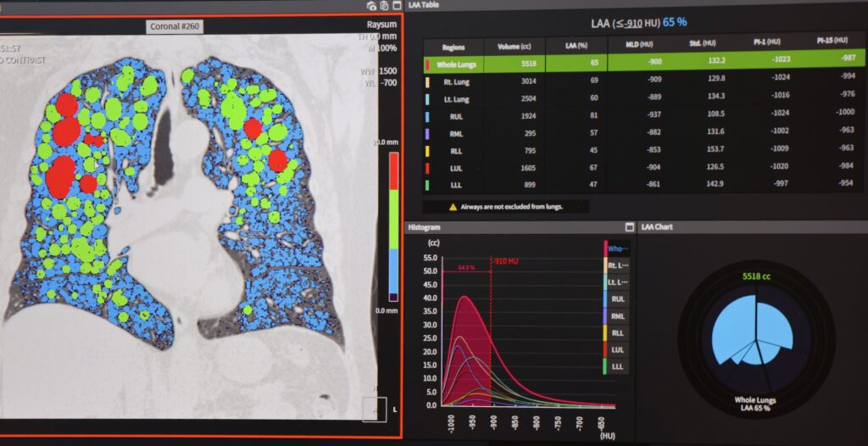Click the red segment of the size color scale bar
Viewport: 868px width, 446px height.
(393, 171)
